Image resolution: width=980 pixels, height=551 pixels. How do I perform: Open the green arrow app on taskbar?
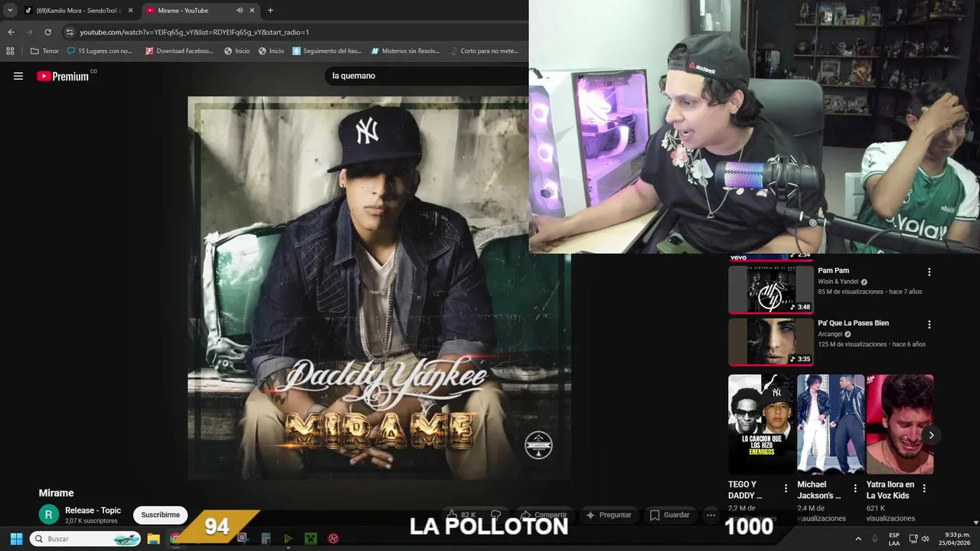point(288,539)
